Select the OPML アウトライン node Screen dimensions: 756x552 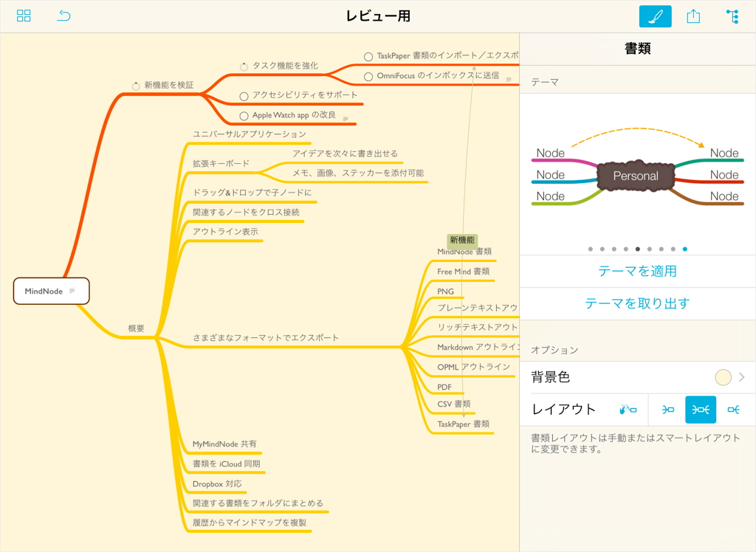tap(473, 367)
